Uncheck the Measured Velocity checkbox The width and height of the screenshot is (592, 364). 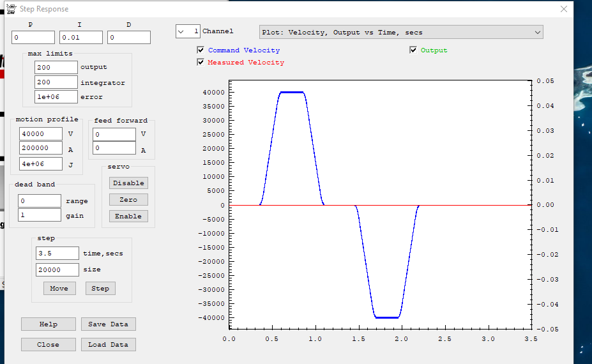[201, 63]
